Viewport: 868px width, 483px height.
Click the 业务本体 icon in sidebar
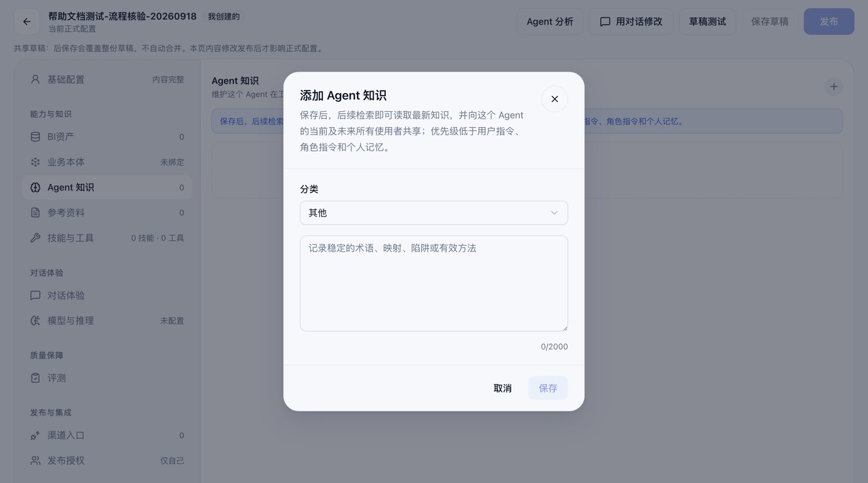pos(35,162)
